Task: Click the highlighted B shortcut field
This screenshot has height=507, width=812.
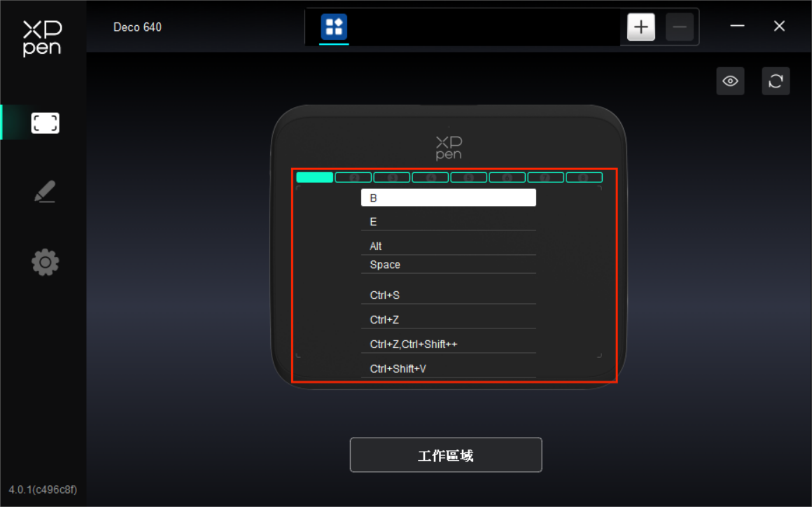Action: pyautogui.click(x=448, y=198)
